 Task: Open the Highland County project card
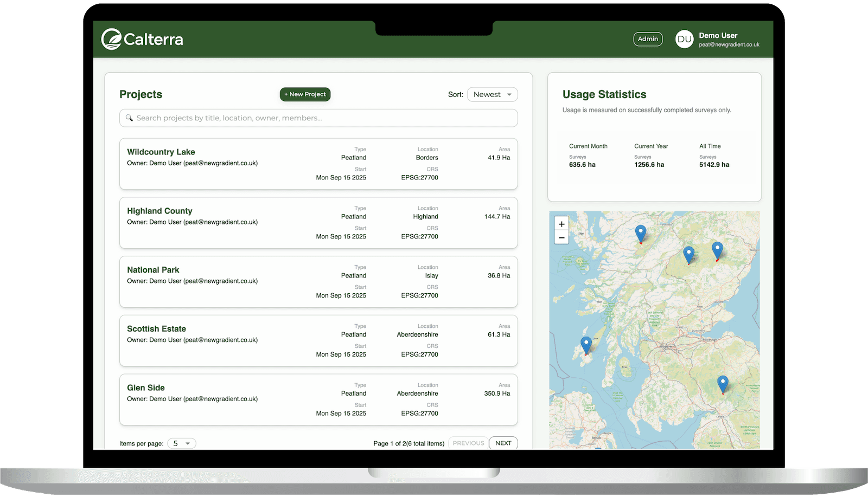(318, 223)
